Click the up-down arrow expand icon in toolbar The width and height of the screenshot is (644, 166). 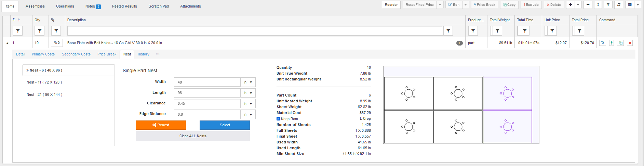click(x=598, y=5)
